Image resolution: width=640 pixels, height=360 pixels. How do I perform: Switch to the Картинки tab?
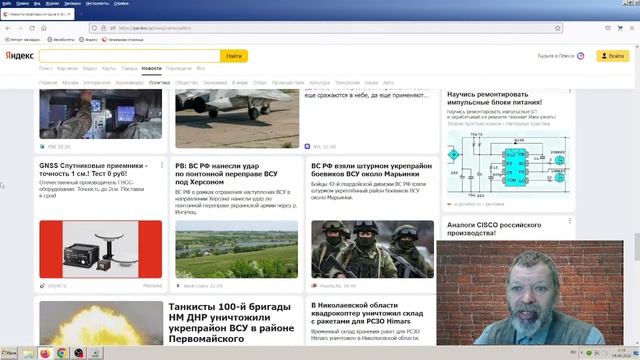[67, 69]
